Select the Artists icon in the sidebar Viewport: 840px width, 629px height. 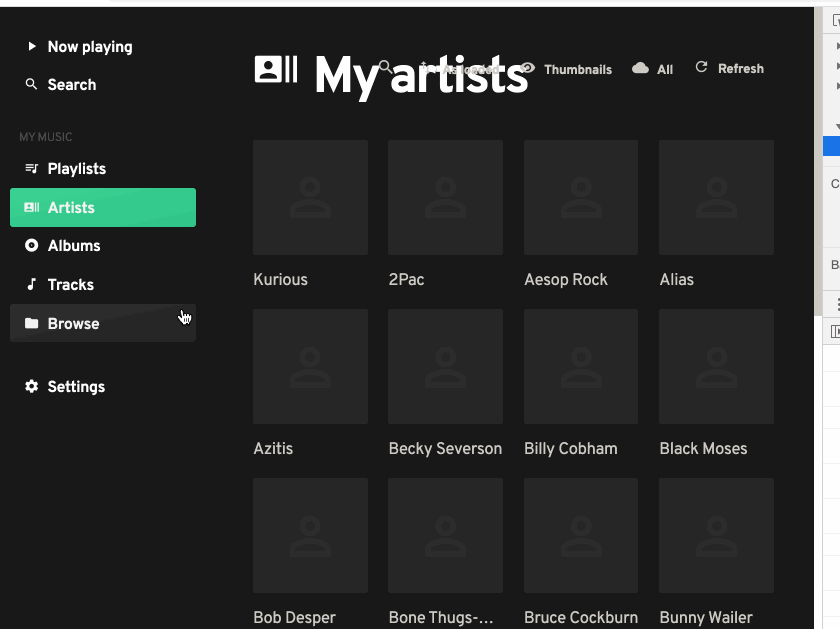[31, 207]
